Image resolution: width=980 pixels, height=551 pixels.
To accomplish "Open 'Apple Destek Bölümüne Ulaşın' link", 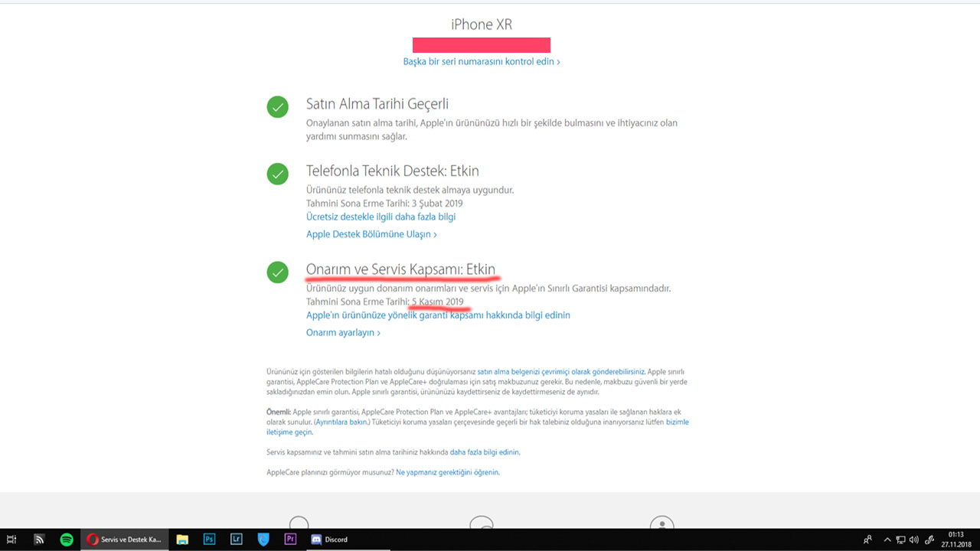I will 371,234.
